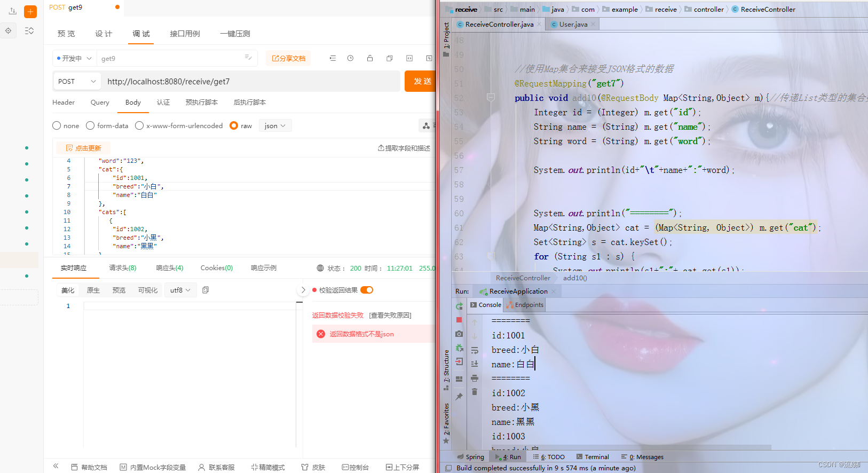Click the duplicate copy icon in request toolbar

tap(390, 58)
